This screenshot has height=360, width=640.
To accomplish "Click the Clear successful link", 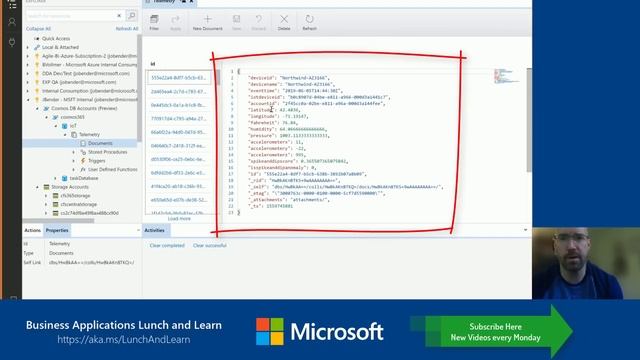I will tap(209, 246).
